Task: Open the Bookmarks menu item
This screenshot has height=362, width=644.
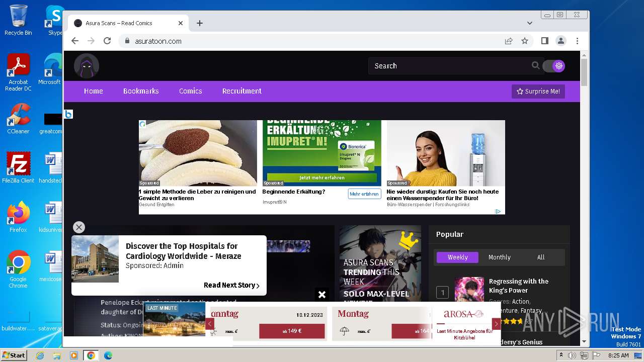Action: coord(141,91)
